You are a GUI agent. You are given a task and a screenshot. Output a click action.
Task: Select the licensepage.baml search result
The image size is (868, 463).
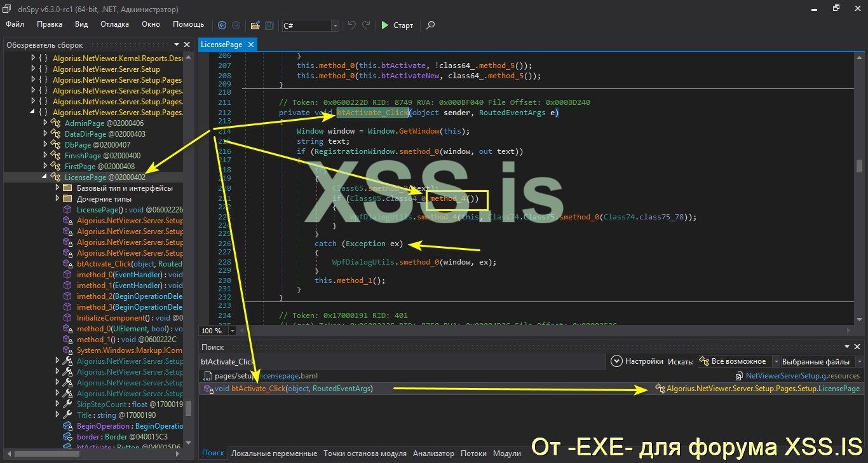point(530,376)
